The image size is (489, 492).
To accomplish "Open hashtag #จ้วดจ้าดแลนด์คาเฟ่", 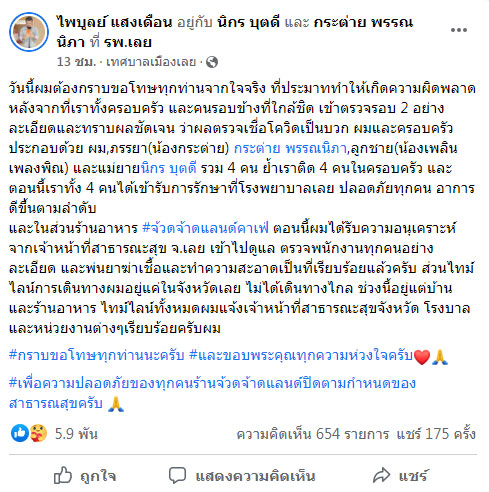I will [205, 228].
